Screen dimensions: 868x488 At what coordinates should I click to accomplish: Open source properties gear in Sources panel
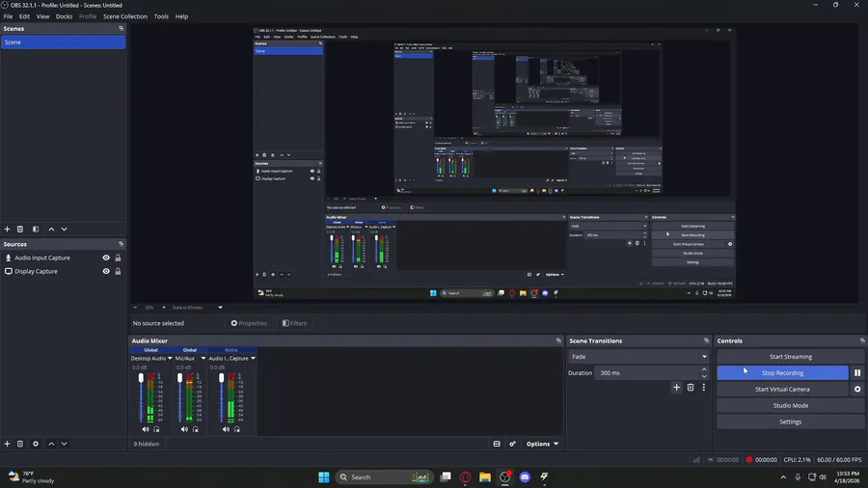pos(36,444)
